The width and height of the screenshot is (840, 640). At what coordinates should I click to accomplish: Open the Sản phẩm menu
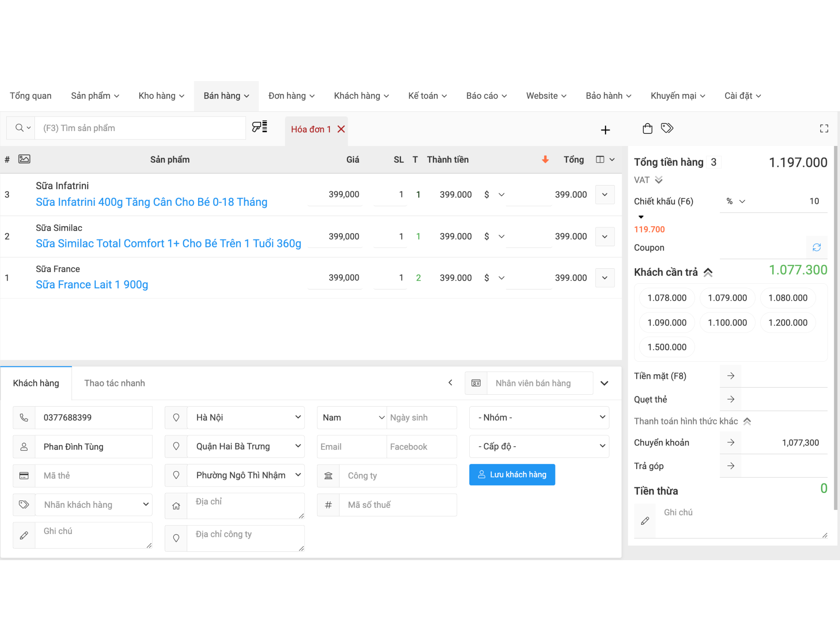click(x=95, y=96)
